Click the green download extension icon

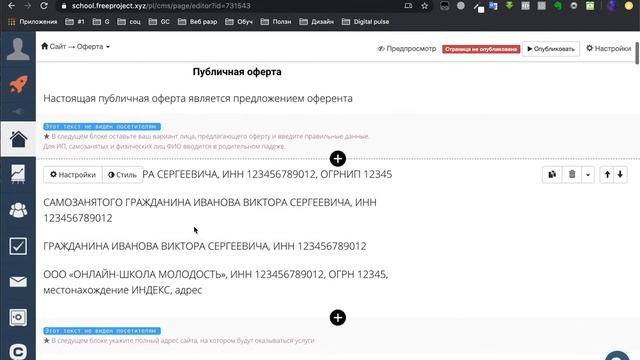[x=509, y=6]
